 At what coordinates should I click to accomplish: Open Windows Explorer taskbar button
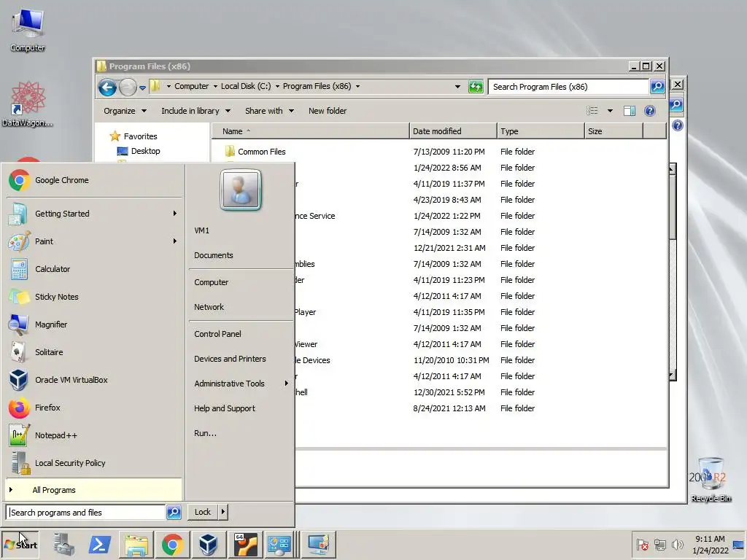[136, 544]
